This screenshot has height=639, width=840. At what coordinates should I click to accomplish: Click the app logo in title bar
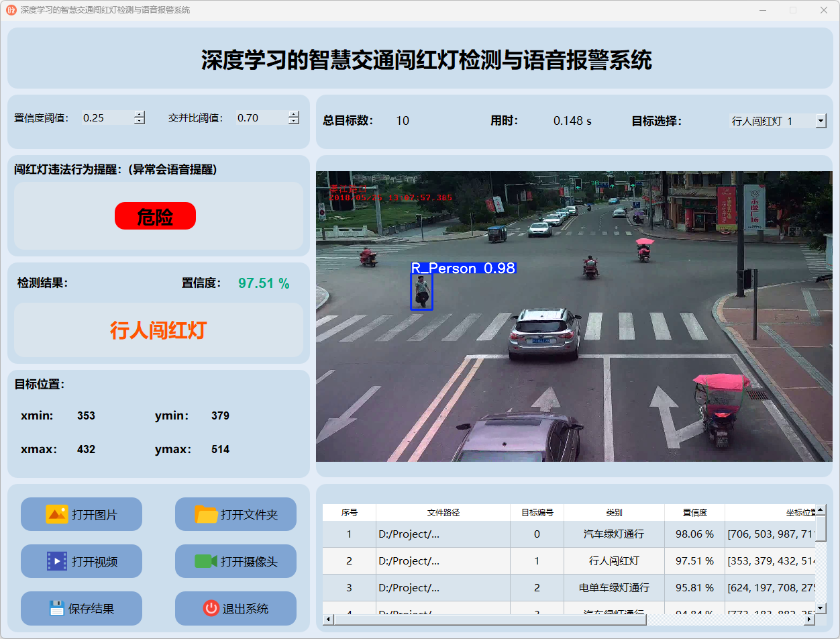11,10
